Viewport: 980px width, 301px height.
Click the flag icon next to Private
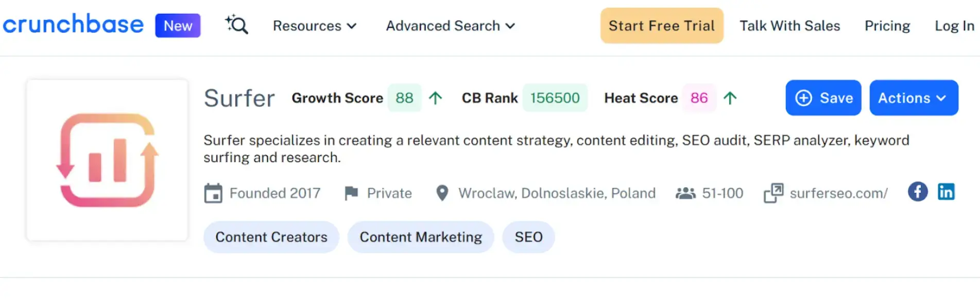coord(352,193)
